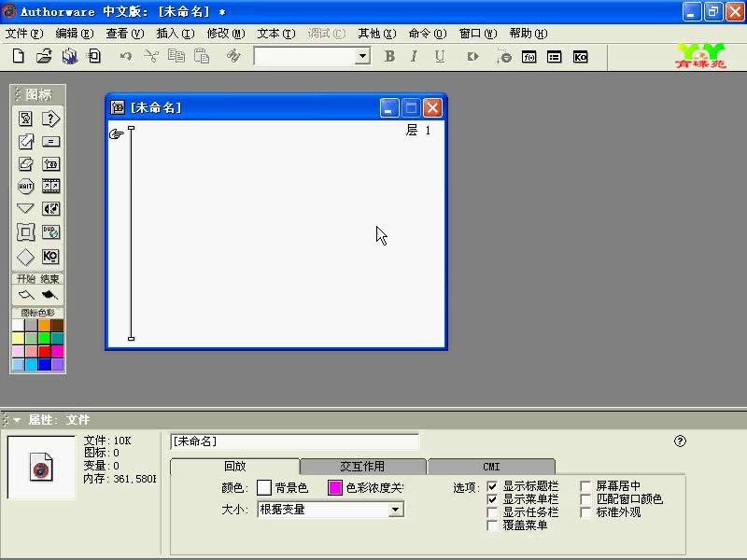Click the Open file toolbar icon
Viewport: 747px width, 560px height.
tap(44, 56)
